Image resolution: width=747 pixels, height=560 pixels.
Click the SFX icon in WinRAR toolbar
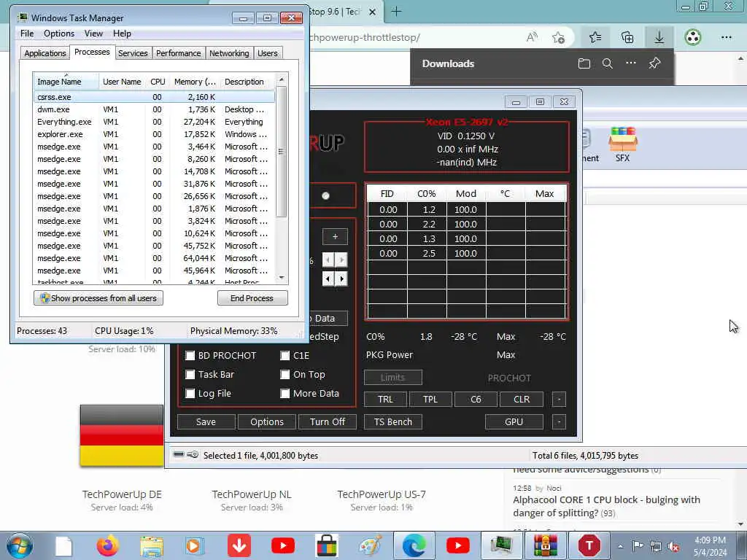click(x=623, y=144)
